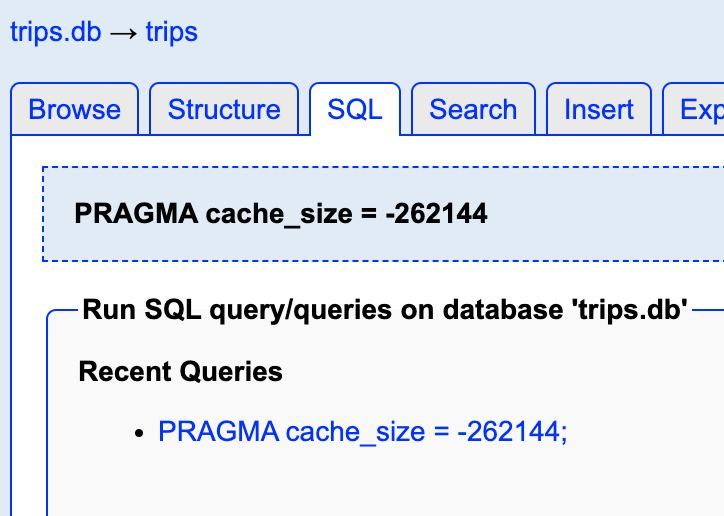Open the partially visible Export tab
724x516 pixels.
[700, 109]
